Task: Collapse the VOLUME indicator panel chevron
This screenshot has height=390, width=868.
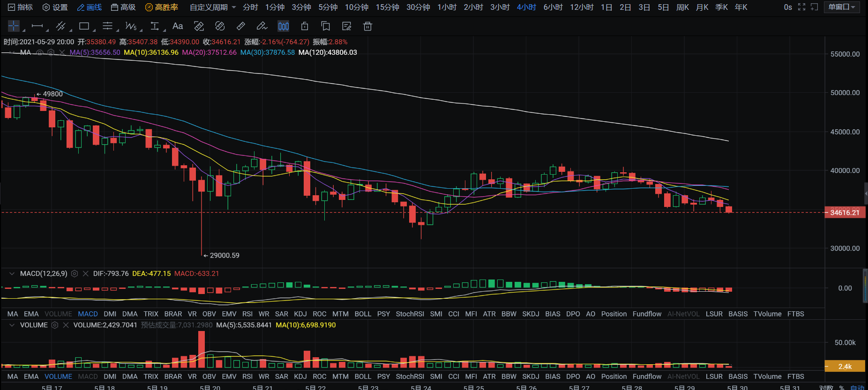Action: tap(12, 325)
